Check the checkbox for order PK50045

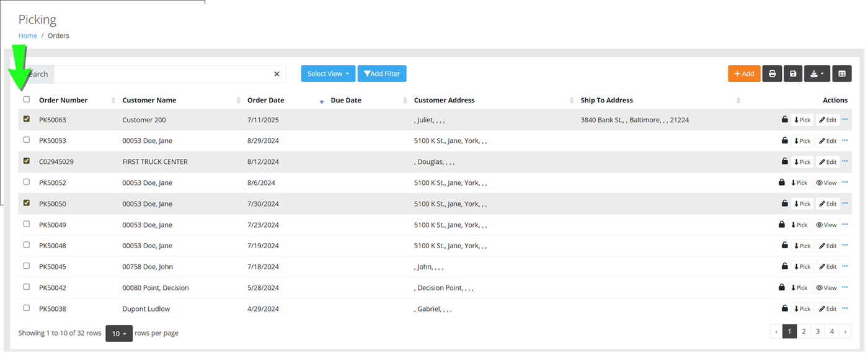coord(26,266)
